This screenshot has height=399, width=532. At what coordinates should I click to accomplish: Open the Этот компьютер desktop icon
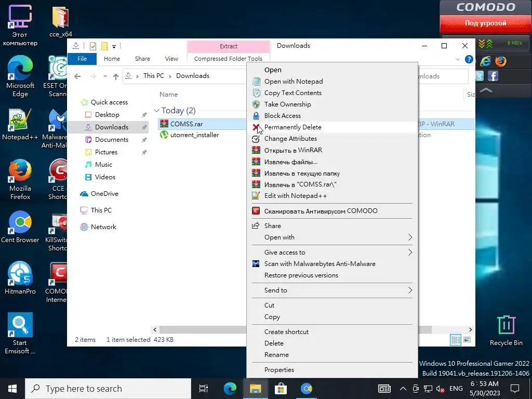pyautogui.click(x=20, y=25)
